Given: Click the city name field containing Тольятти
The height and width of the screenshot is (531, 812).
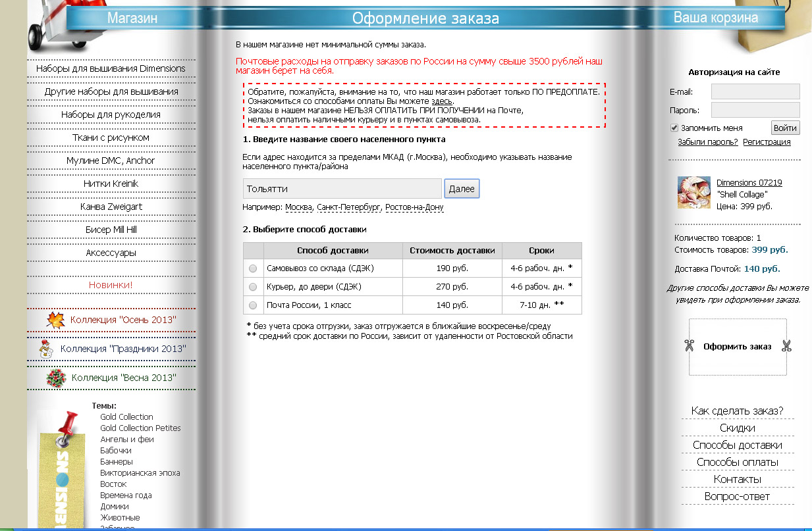Looking at the screenshot, I should pyautogui.click(x=342, y=189).
